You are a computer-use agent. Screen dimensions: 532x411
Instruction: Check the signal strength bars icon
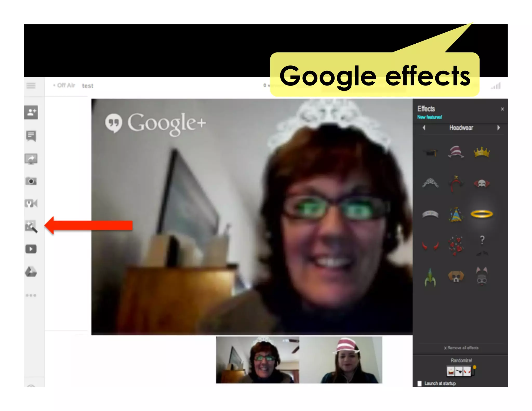(x=496, y=86)
